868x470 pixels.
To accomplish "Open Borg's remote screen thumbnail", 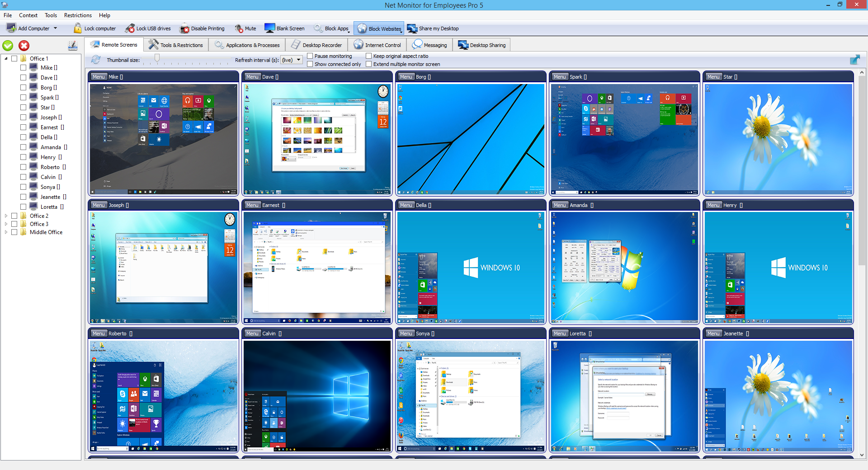I will (471, 139).
